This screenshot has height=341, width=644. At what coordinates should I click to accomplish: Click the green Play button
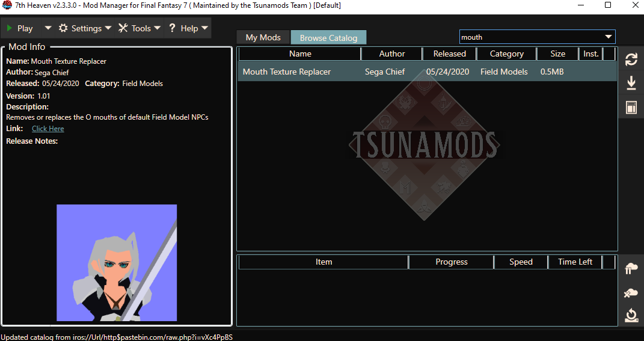tap(19, 28)
